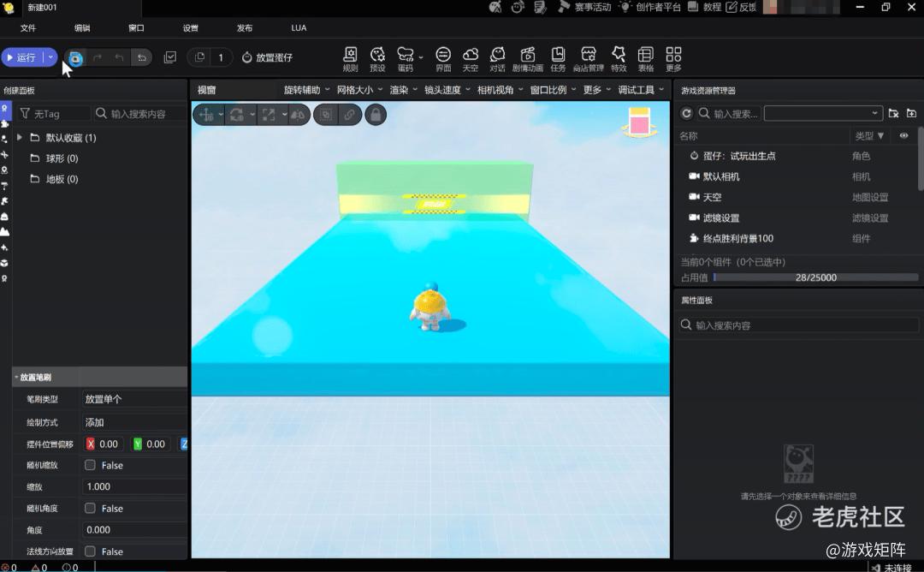Click the 角度 value field 0.000
The image size is (924, 572).
pos(134,529)
